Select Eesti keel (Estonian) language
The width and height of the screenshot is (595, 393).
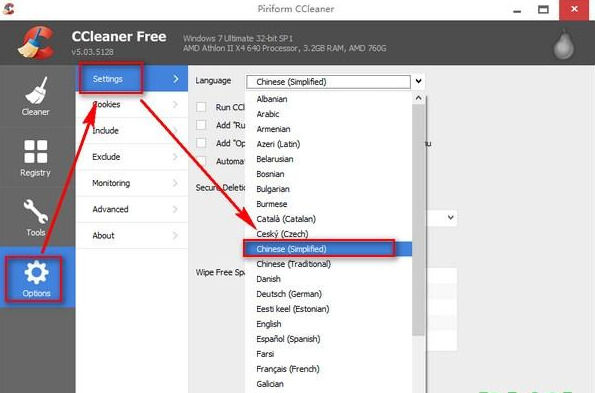tap(328, 309)
